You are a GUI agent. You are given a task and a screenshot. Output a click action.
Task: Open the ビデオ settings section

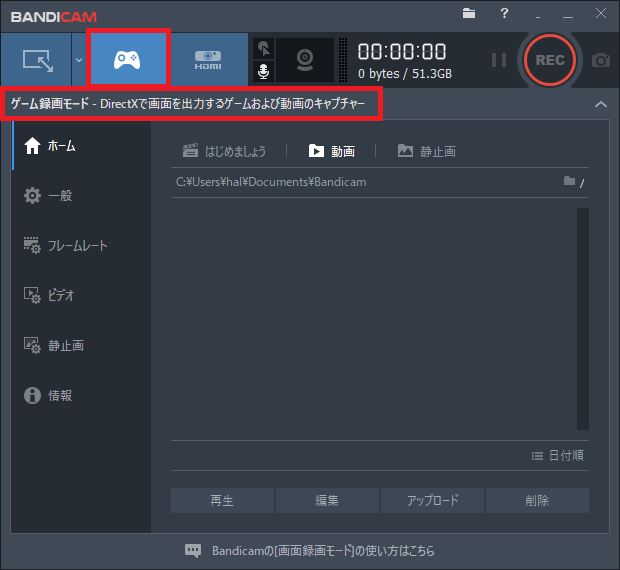(81, 295)
